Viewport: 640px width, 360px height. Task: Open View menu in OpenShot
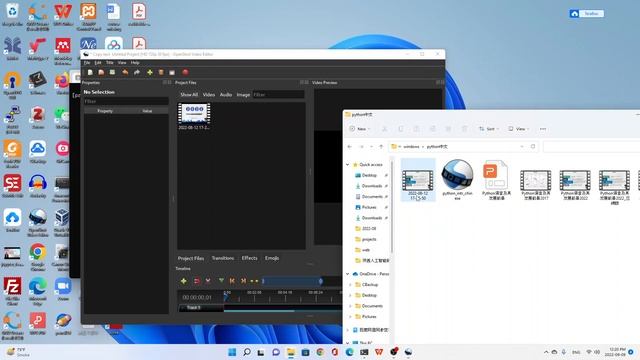pos(122,63)
